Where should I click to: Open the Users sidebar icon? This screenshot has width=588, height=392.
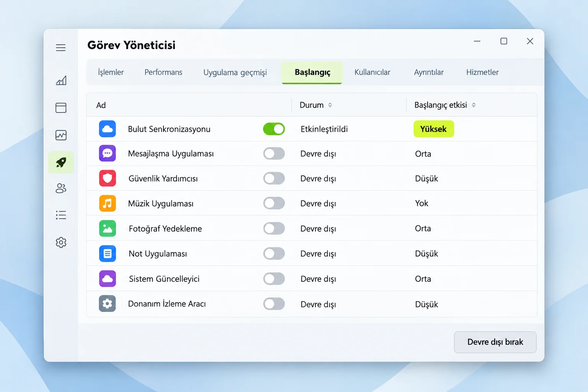point(61,188)
